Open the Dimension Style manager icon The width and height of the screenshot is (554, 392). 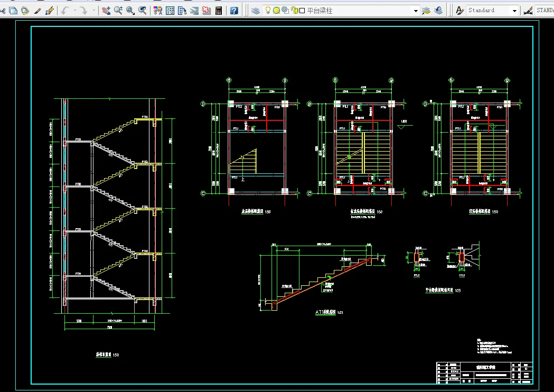[x=528, y=11]
